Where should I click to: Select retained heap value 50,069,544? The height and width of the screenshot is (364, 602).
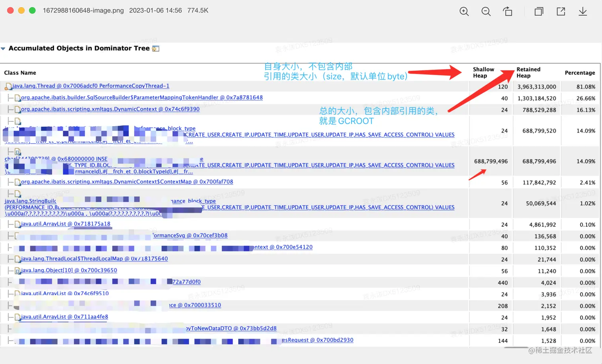[x=541, y=203]
